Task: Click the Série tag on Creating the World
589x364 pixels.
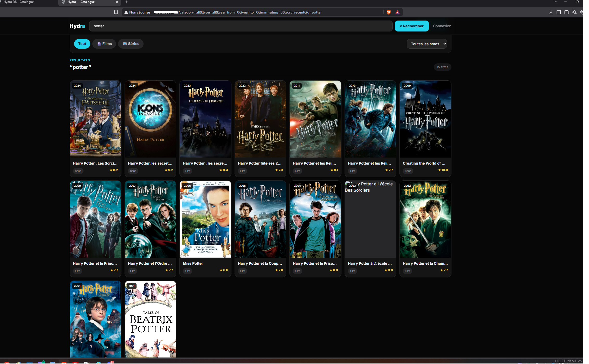Action: point(408,171)
